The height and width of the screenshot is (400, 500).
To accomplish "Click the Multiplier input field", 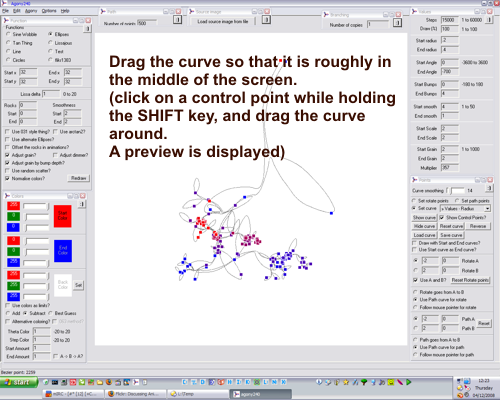I will 450,168.
